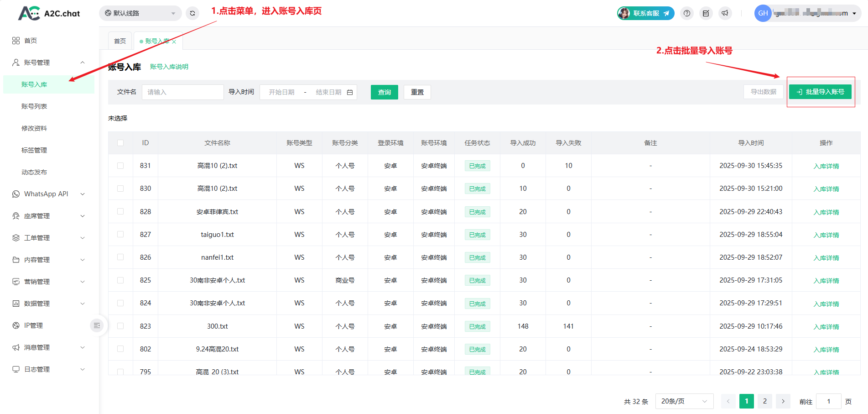Click the refresh icon beside 默认线路
868x414 pixels.
[x=192, y=13]
